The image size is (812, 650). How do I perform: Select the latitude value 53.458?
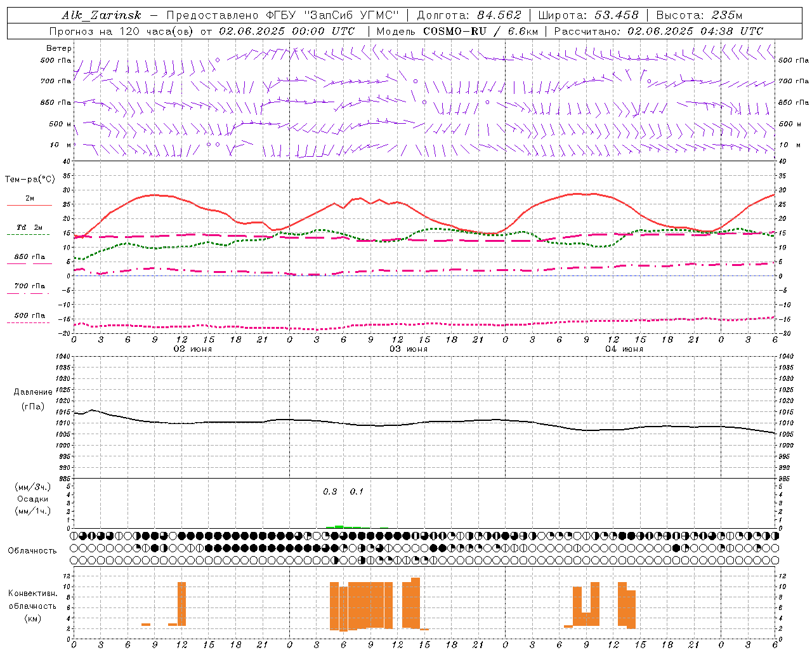(617, 15)
